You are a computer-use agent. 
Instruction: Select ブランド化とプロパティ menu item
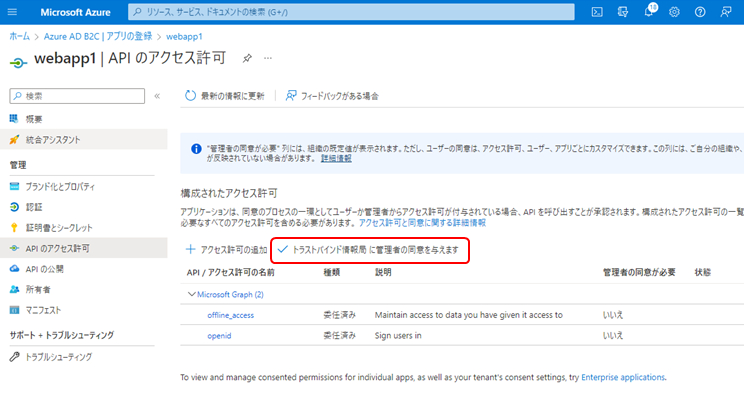pyautogui.click(x=84, y=186)
